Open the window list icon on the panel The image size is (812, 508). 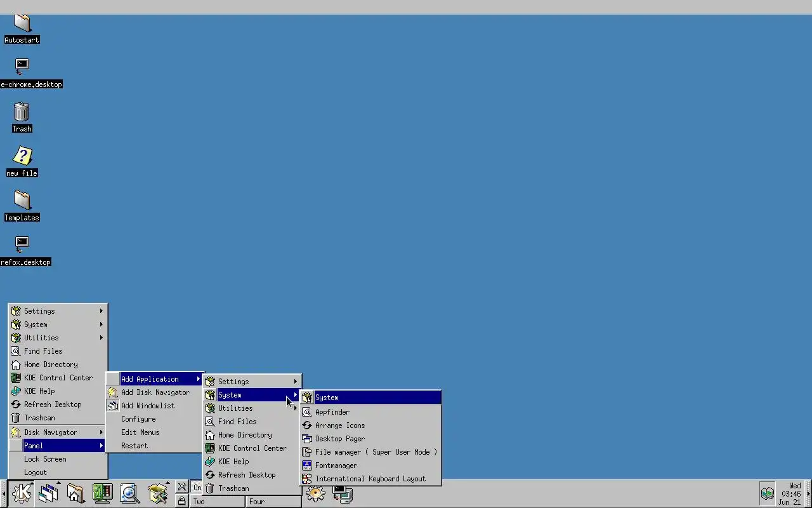(x=48, y=493)
